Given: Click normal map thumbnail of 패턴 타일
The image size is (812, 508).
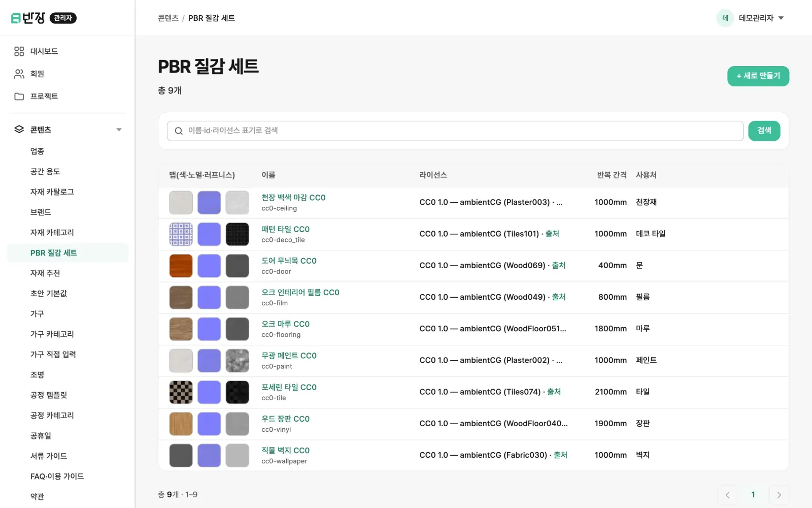Looking at the screenshot, I should [209, 234].
